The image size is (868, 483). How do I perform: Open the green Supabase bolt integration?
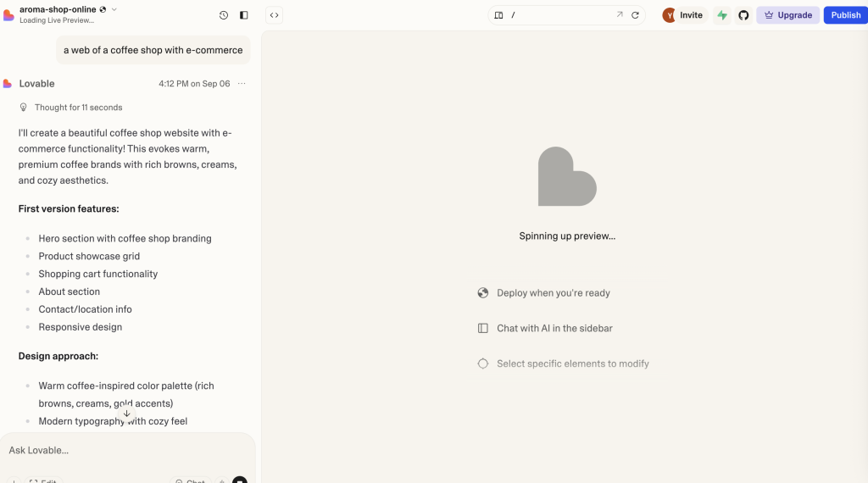(722, 15)
